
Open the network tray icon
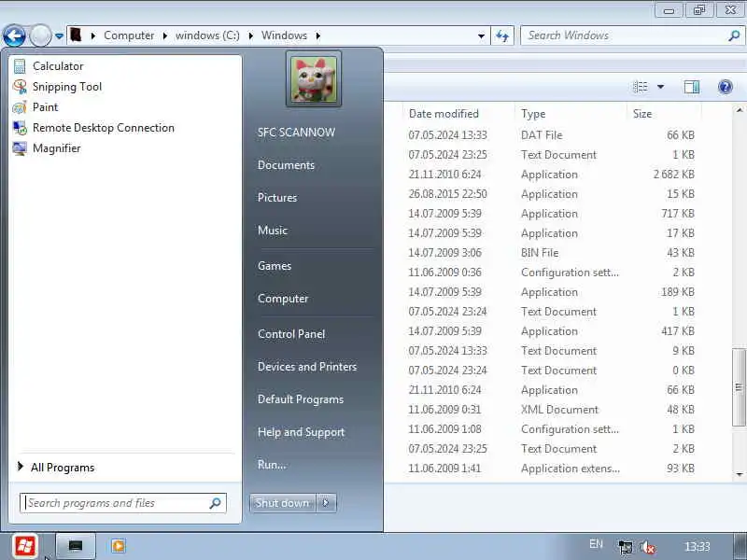click(x=625, y=547)
